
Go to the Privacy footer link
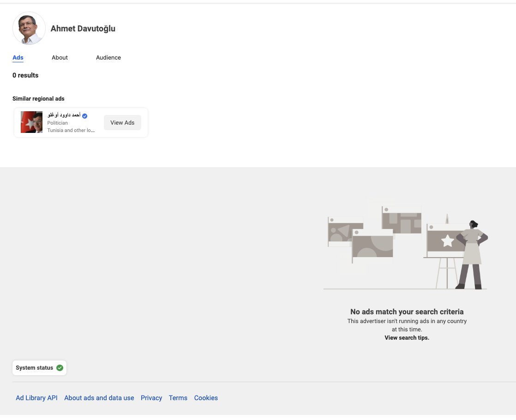tap(151, 398)
